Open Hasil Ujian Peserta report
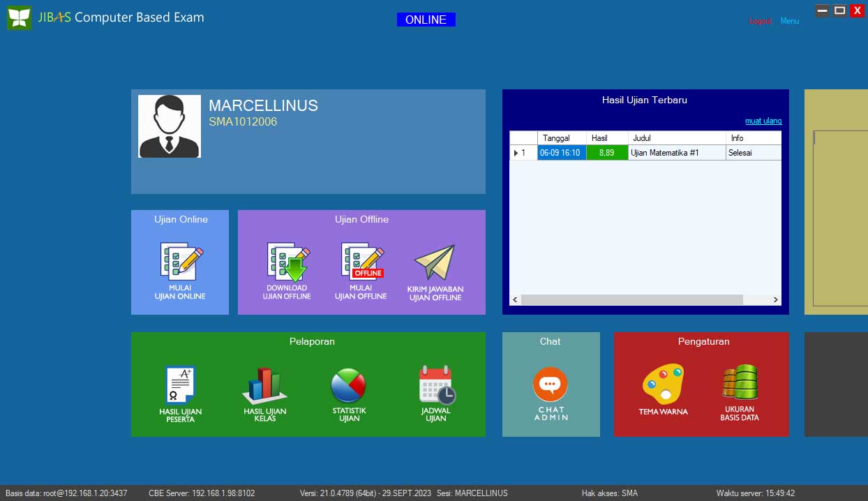 pos(180,394)
